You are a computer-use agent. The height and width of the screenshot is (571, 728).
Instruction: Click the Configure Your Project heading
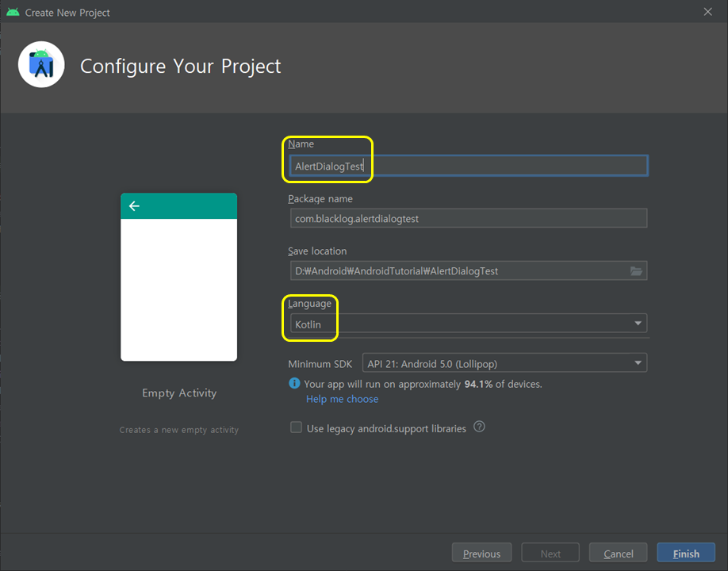pyautogui.click(x=180, y=67)
